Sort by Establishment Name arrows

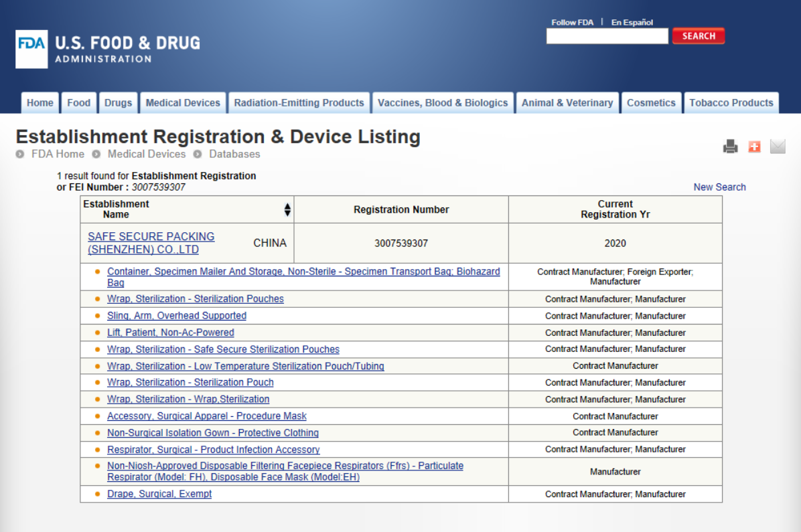pos(287,209)
